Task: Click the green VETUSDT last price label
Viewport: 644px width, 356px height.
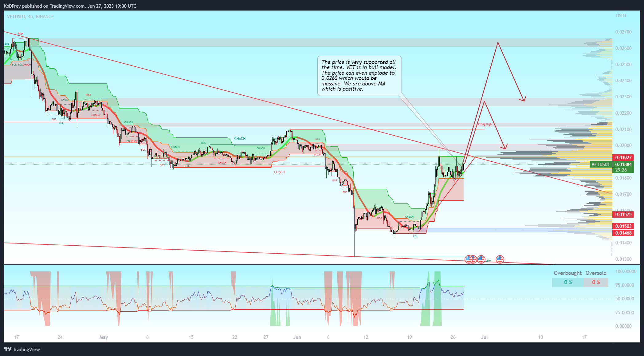Action: [601, 164]
